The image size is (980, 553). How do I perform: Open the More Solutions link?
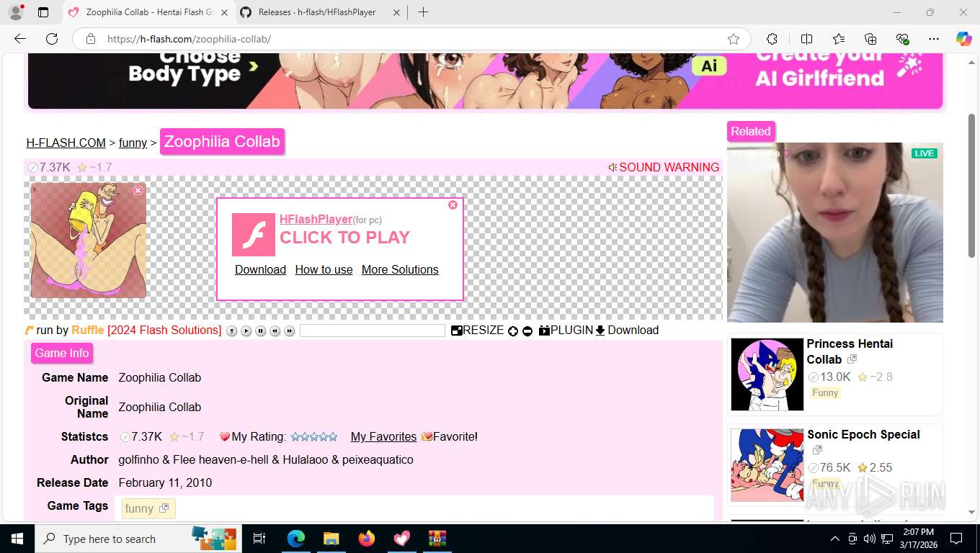tap(400, 269)
